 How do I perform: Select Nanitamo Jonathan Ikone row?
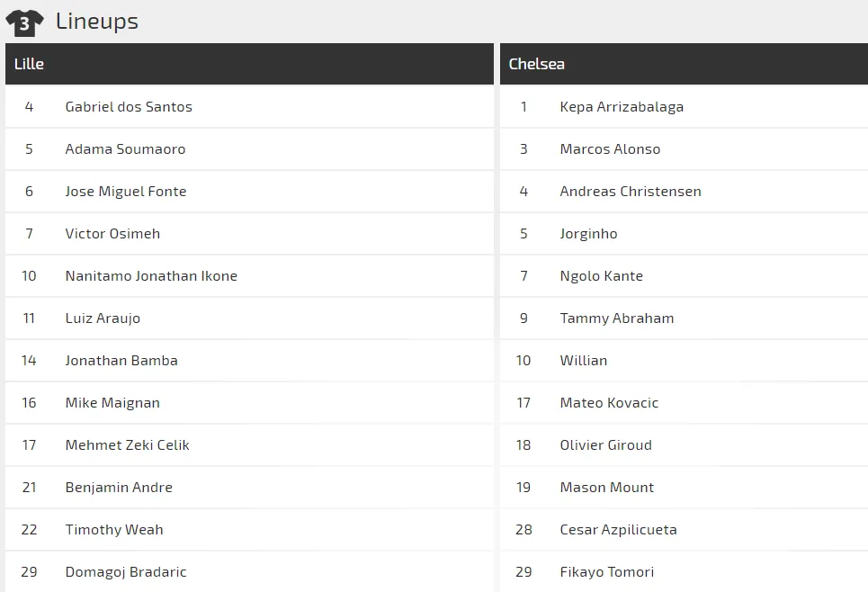click(x=151, y=276)
